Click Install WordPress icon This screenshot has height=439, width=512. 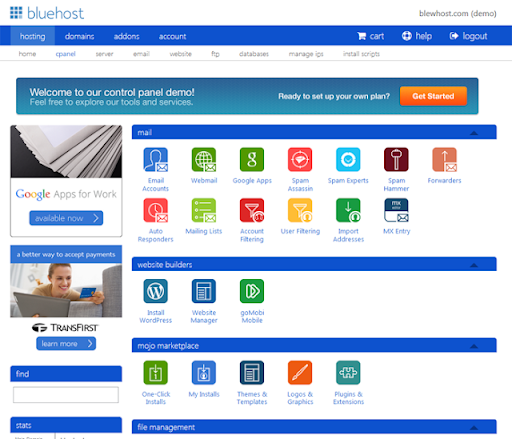156,291
